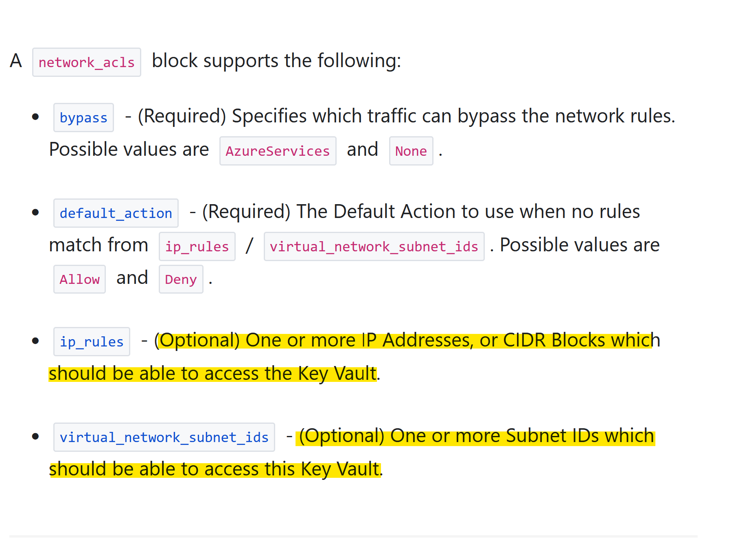Click the default_action bullet point marker
729x560 pixels.
pos(35,211)
